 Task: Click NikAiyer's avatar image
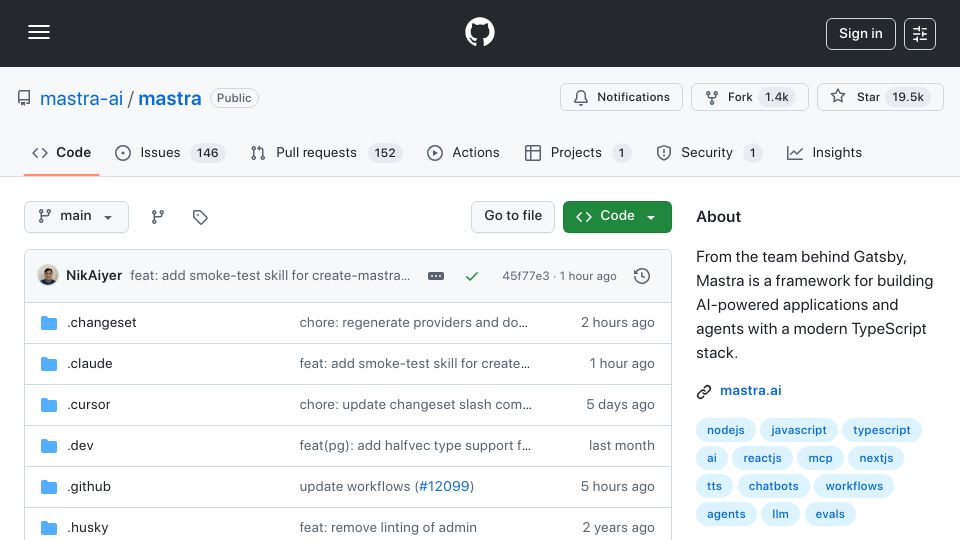click(48, 276)
